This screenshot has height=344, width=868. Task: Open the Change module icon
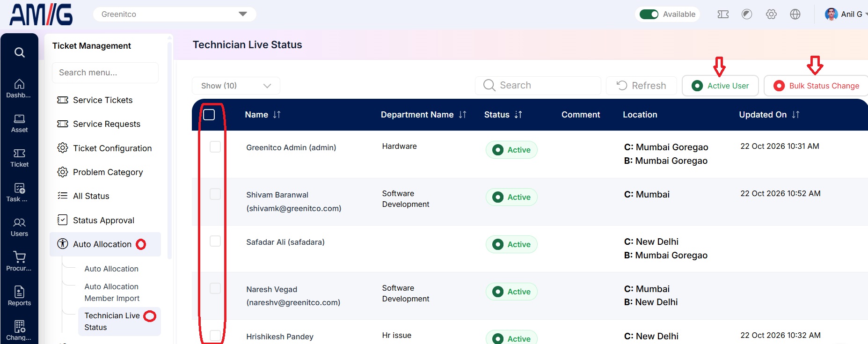[x=19, y=330]
